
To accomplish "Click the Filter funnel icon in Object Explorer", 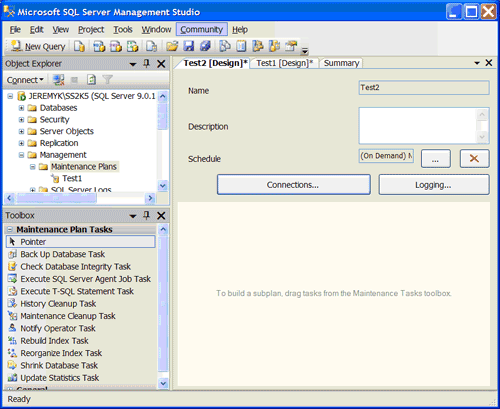I will [107, 80].
